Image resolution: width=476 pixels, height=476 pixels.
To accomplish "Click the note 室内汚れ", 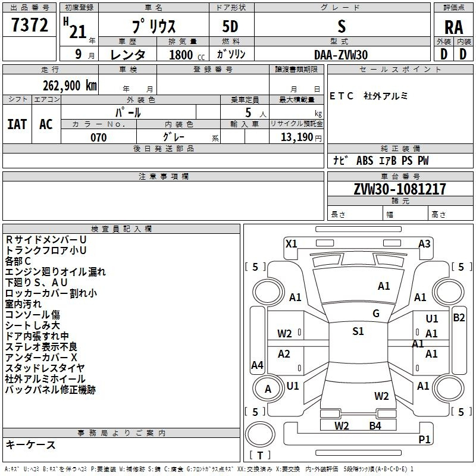I will coord(23,304).
